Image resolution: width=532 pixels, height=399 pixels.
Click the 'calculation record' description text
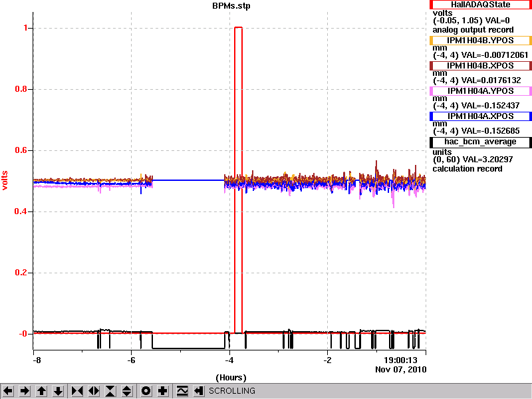click(x=467, y=169)
